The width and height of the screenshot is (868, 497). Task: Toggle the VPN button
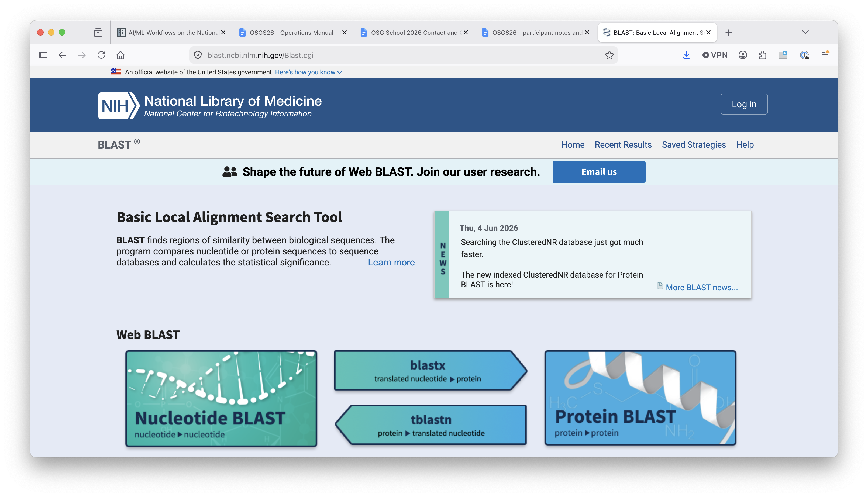coord(715,55)
